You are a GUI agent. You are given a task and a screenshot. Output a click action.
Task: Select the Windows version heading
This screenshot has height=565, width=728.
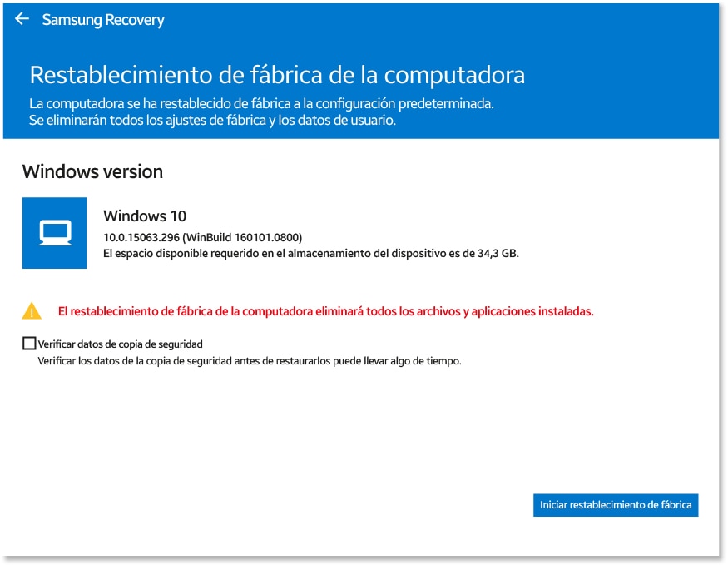tap(92, 171)
